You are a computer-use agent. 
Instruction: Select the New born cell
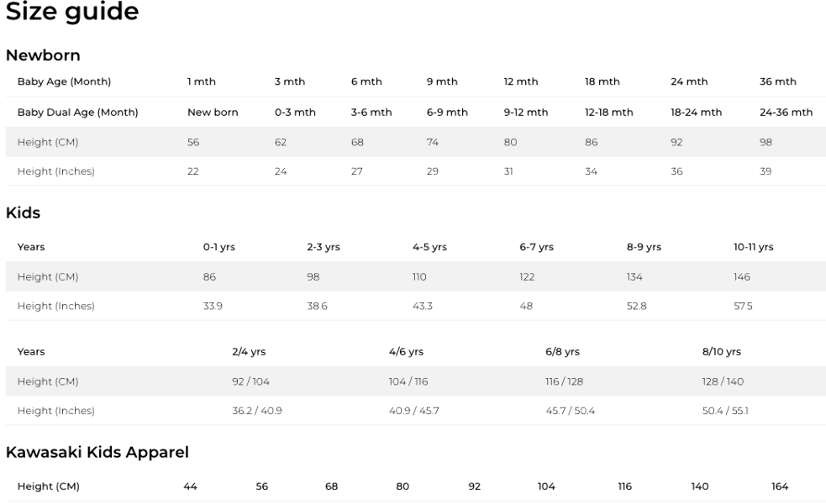coord(213,112)
